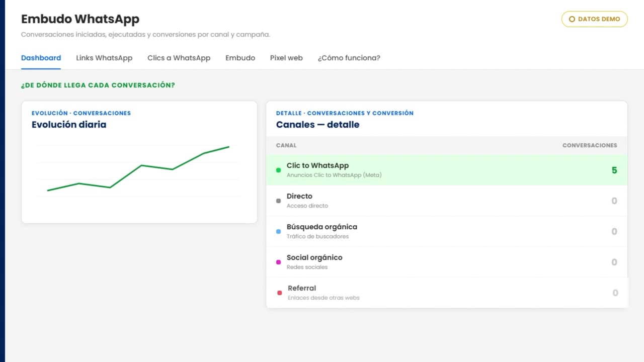Image resolution: width=644 pixels, height=362 pixels.
Task: Click the green line in Evolución diaria chart
Action: coord(141,165)
